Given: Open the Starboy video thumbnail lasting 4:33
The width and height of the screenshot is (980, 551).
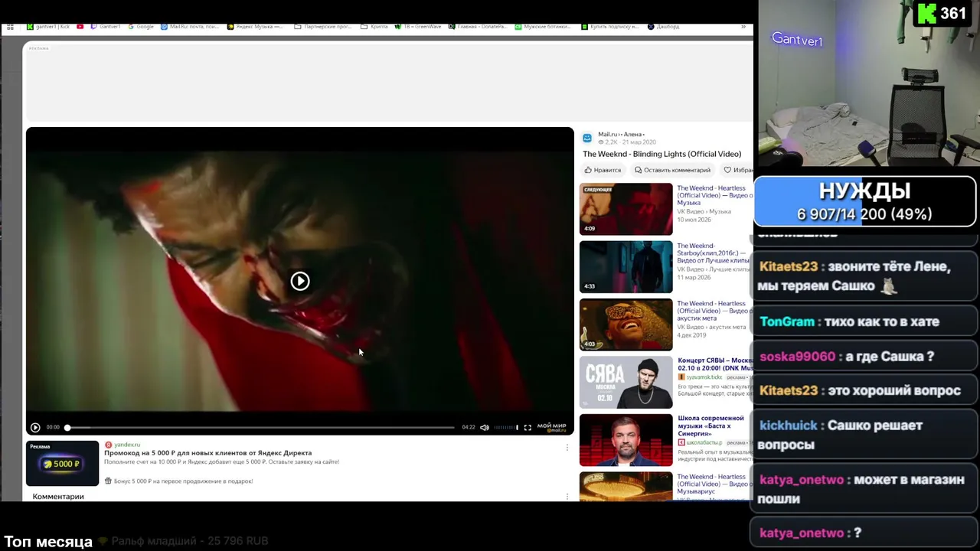Looking at the screenshot, I should coord(626,267).
